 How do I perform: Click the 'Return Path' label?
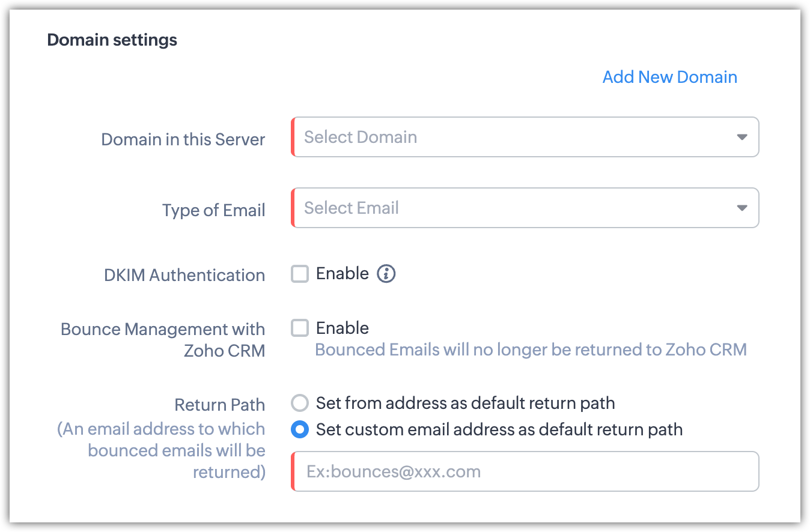[219, 405]
